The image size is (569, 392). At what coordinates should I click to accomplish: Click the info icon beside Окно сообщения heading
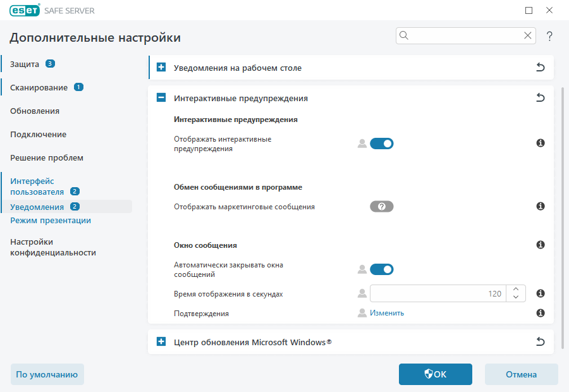pyautogui.click(x=541, y=245)
